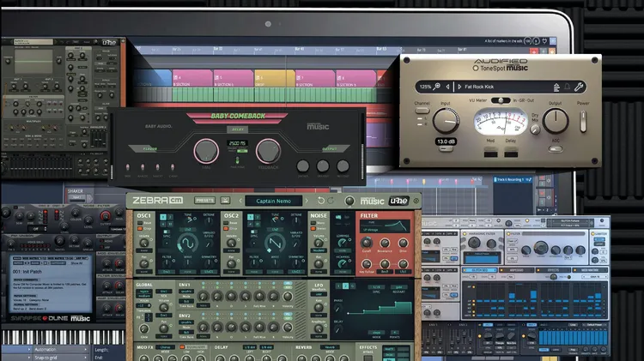The height and width of the screenshot is (361, 644).
Task: Click the Filter Resonance knob in Zebra CM
Action: [x=385, y=244]
